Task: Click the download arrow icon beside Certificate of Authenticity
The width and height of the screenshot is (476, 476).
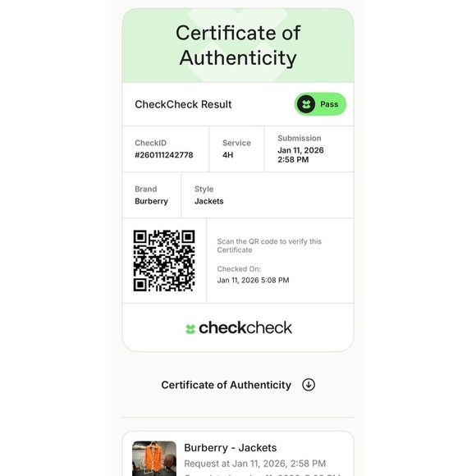Action: click(x=309, y=385)
